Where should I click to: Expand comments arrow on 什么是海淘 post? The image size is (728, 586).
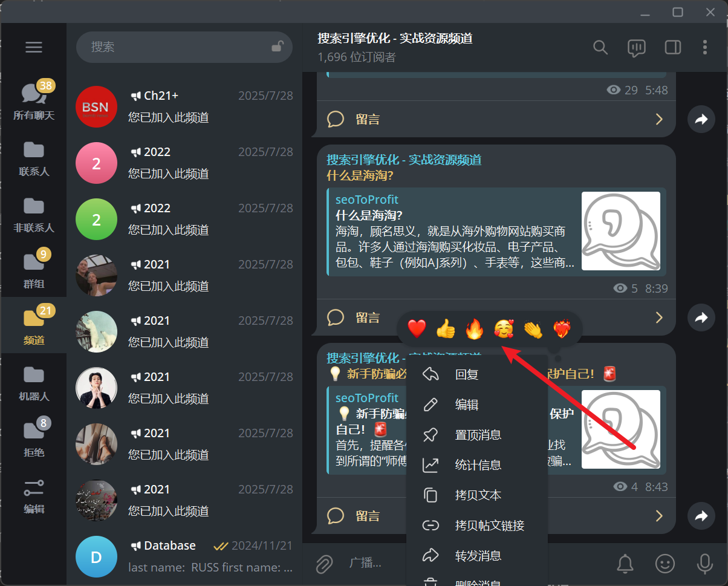click(x=659, y=317)
